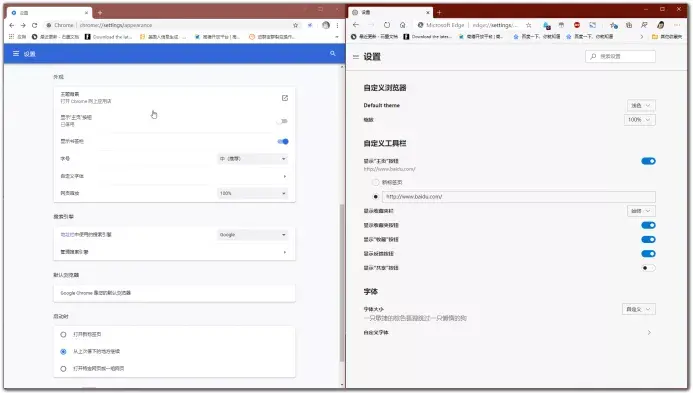Open Chrome's page zoom 100% dropdown
The height and width of the screenshot is (393, 693).
tap(252, 193)
